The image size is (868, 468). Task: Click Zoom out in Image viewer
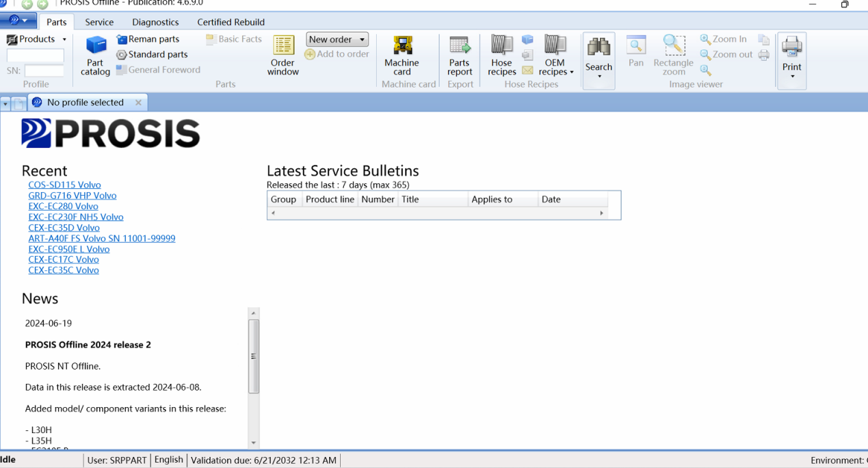click(726, 54)
